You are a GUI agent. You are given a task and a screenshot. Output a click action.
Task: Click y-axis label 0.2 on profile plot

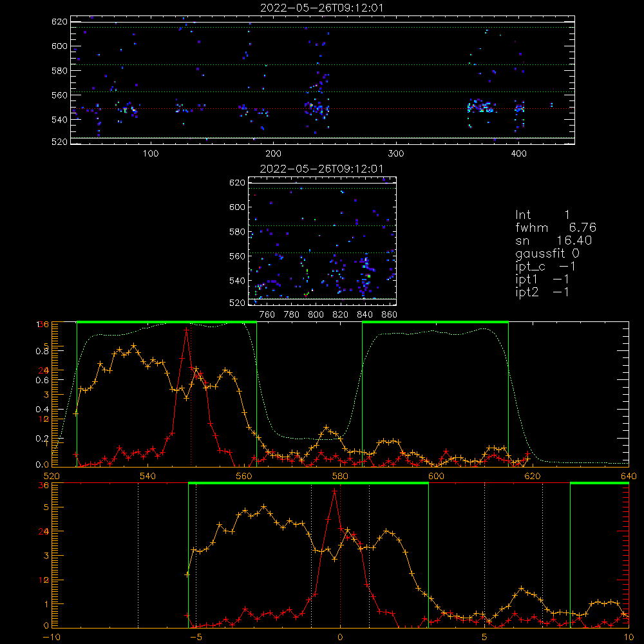43,439
